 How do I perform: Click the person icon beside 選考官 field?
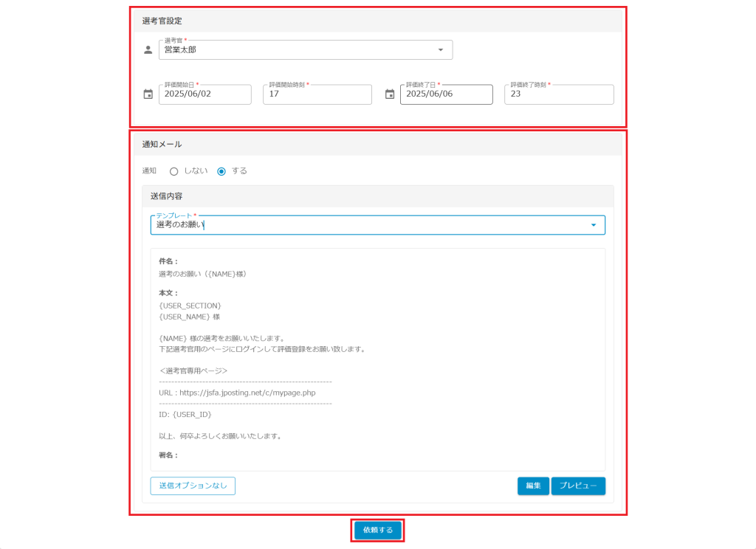coord(148,50)
